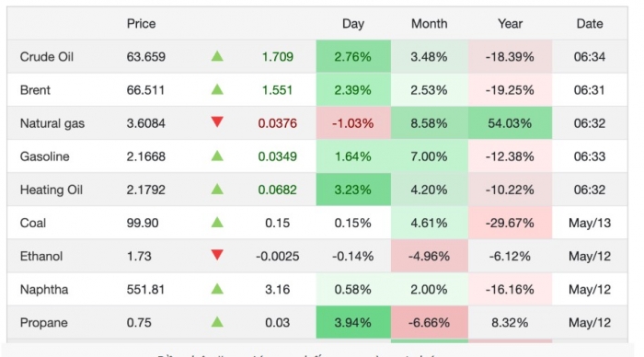Viewport: 644px width, 357px height.
Task: Open the Crude Oil commodity link
Action: 46,57
